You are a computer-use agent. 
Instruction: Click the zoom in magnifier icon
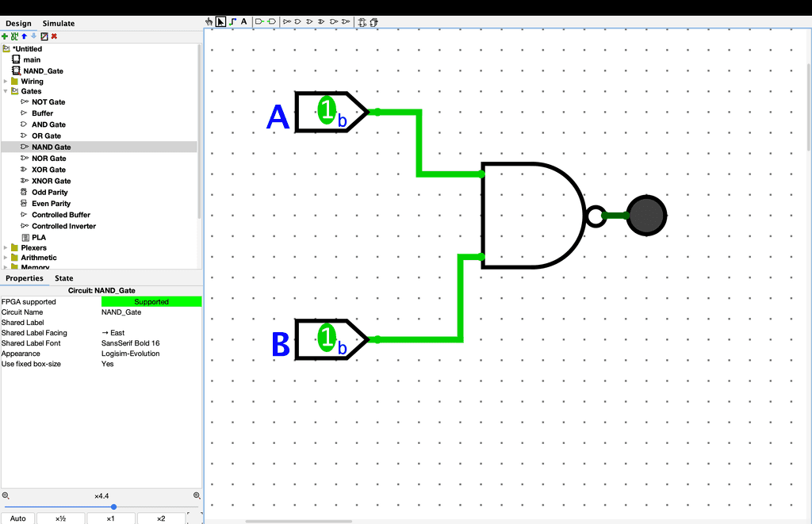tap(197, 495)
